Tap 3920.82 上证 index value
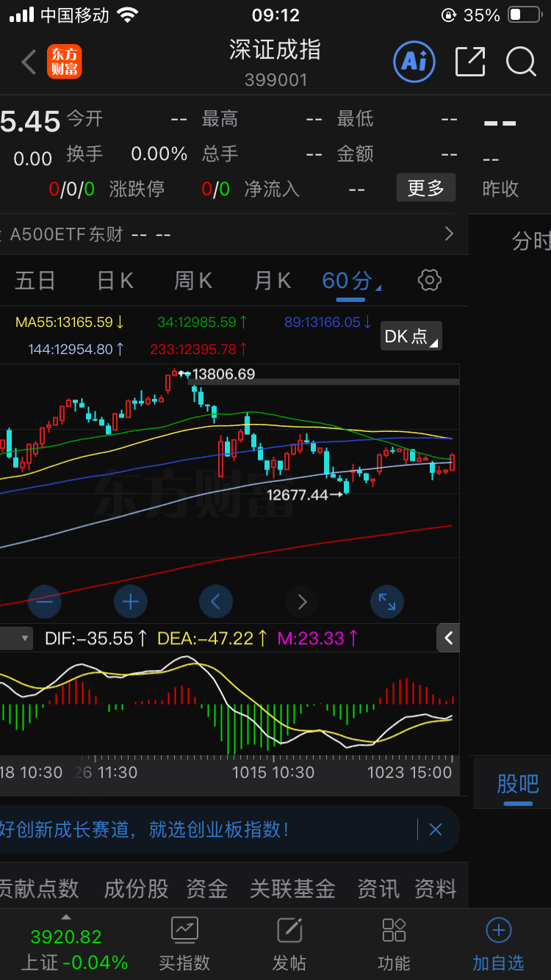Viewport: 551px width, 980px height. (66, 937)
